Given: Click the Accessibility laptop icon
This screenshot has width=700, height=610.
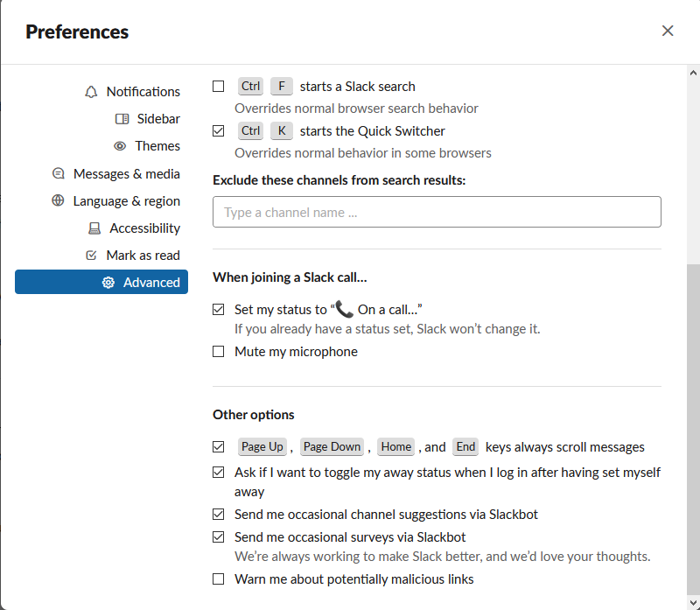Looking at the screenshot, I should pos(94,228).
